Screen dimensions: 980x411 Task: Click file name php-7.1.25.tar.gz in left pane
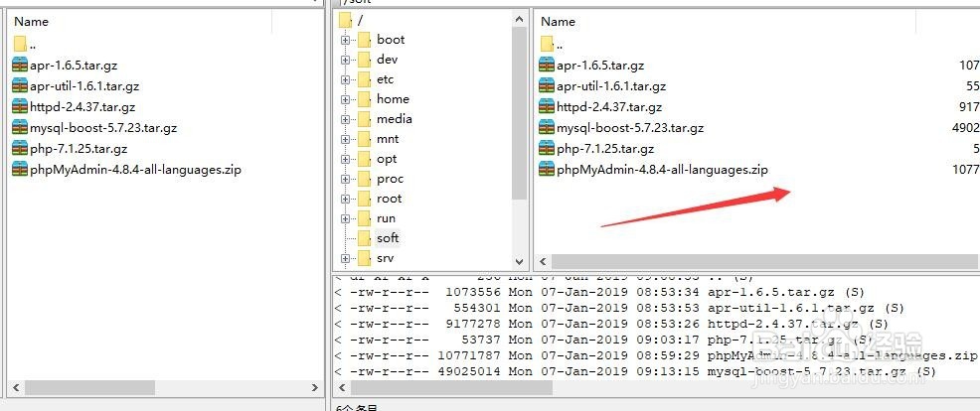pos(79,149)
